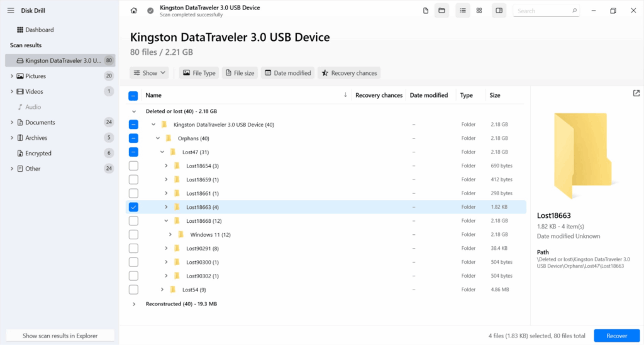
Task: Toggle select-all checkbox in table header
Action: [133, 96]
